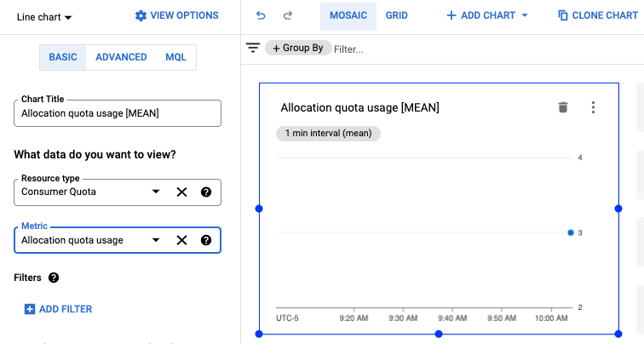Open help for Resource type field
Image resolution: width=644 pixels, height=344 pixels.
[x=206, y=192]
